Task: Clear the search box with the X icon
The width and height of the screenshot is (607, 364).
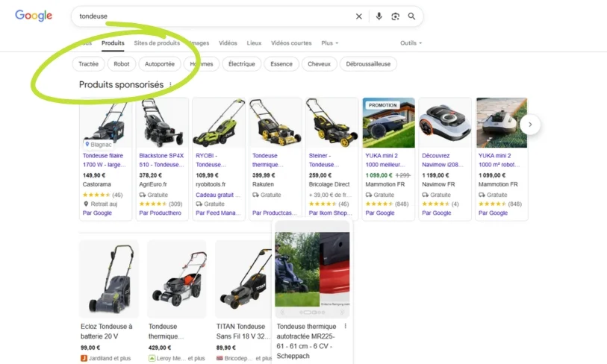Action: (359, 16)
